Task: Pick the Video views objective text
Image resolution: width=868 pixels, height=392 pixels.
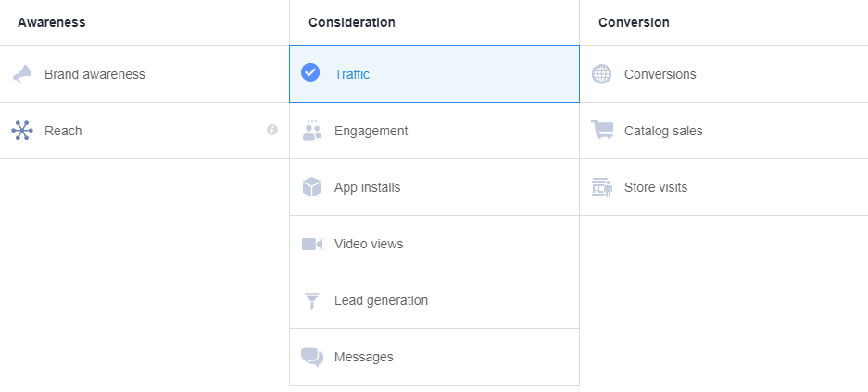Action: [369, 244]
